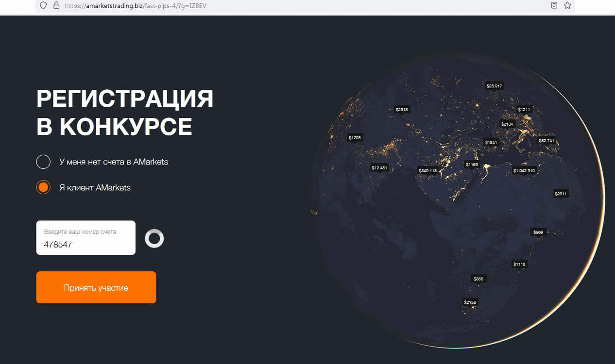This screenshot has height=364, width=615.
Task: Click the $1118 map label
Action: (x=519, y=265)
